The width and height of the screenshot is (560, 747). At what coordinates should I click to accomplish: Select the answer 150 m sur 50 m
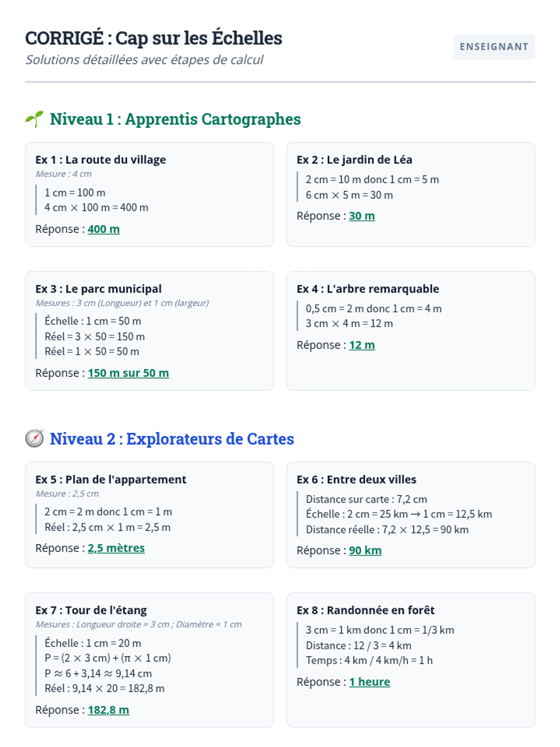coord(128,373)
